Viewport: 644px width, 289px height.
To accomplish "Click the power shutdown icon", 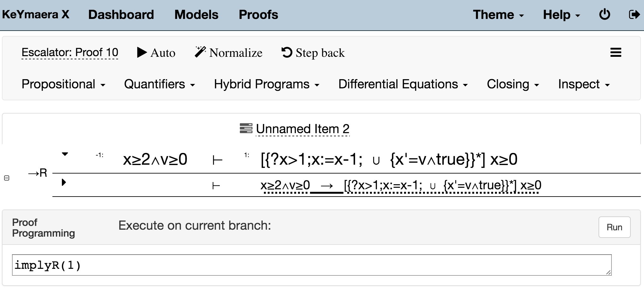I will (605, 15).
